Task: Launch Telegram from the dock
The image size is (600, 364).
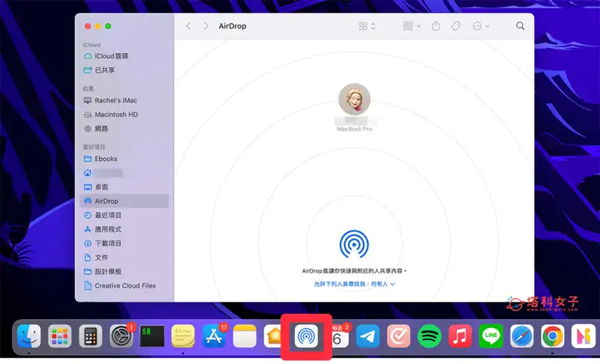Action: 367,336
